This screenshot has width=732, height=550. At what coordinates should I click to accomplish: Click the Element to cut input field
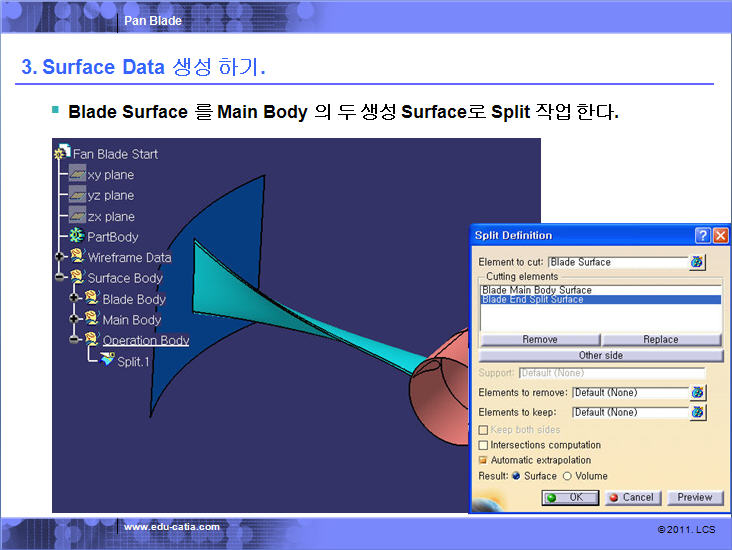click(x=617, y=262)
